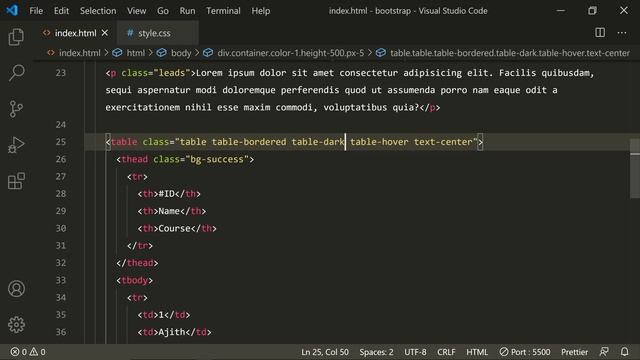Click line number 26 in gutter
The height and width of the screenshot is (360, 640).
(x=61, y=159)
